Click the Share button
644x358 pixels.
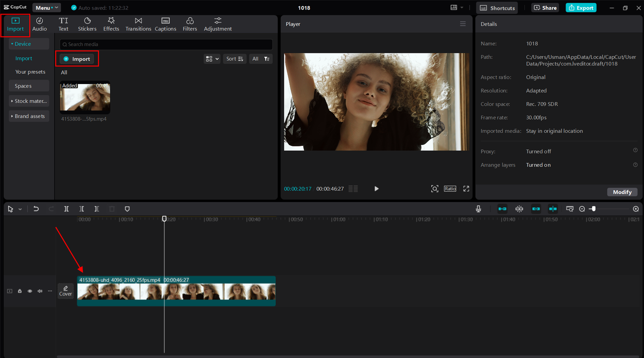pyautogui.click(x=545, y=8)
